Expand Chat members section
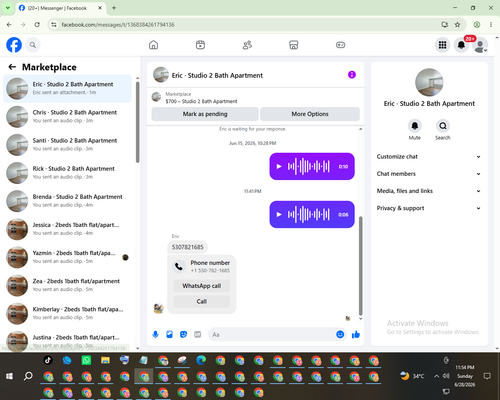The image size is (500, 400). pos(429,174)
